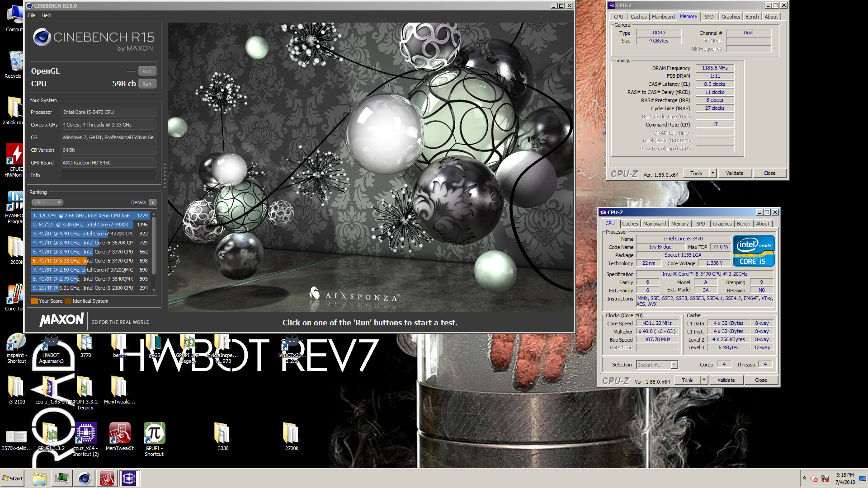The image size is (868, 488).
Task: Open the GPUPI 3.3.2 - Legacy folder
Action: [85, 393]
